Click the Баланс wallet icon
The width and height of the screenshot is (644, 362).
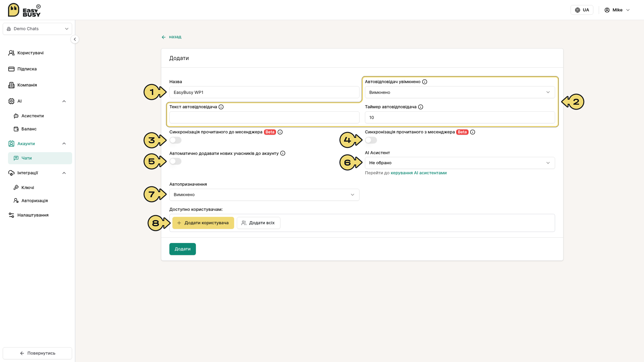tap(16, 129)
